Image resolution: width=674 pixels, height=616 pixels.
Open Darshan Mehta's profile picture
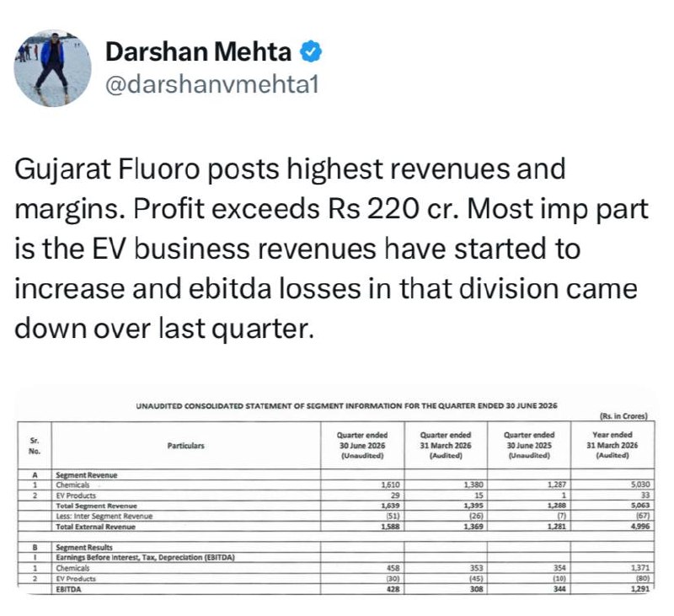tap(52, 68)
